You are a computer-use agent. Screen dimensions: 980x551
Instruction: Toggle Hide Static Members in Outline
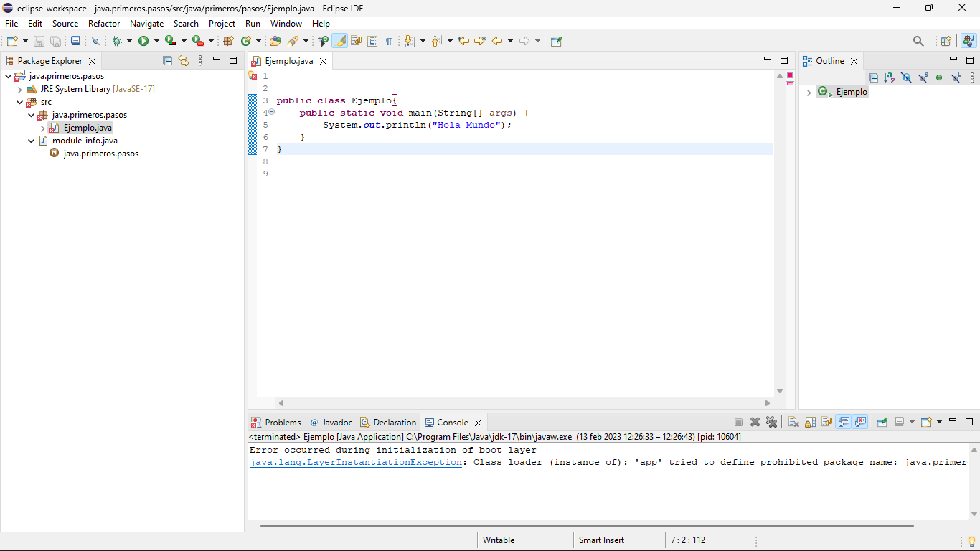coord(923,77)
